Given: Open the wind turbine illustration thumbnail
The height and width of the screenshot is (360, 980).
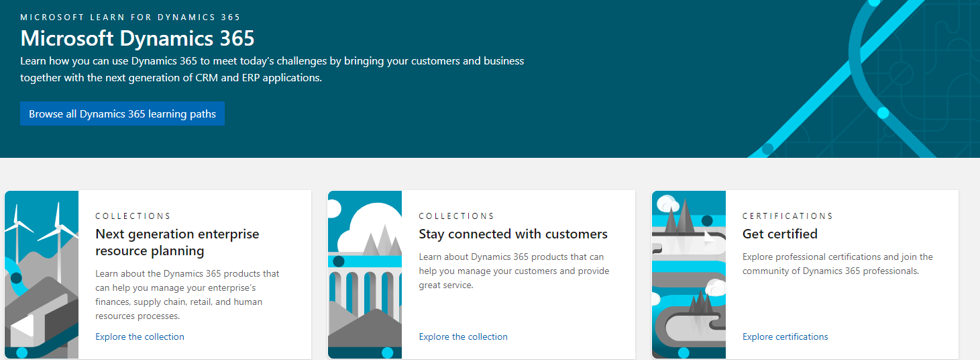Looking at the screenshot, I should point(42,274).
